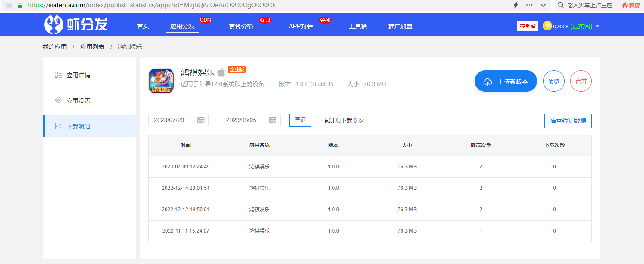Viewport: 644px width, 264px height.
Task: Click the 上传新版本 upload button
Action: [x=505, y=81]
